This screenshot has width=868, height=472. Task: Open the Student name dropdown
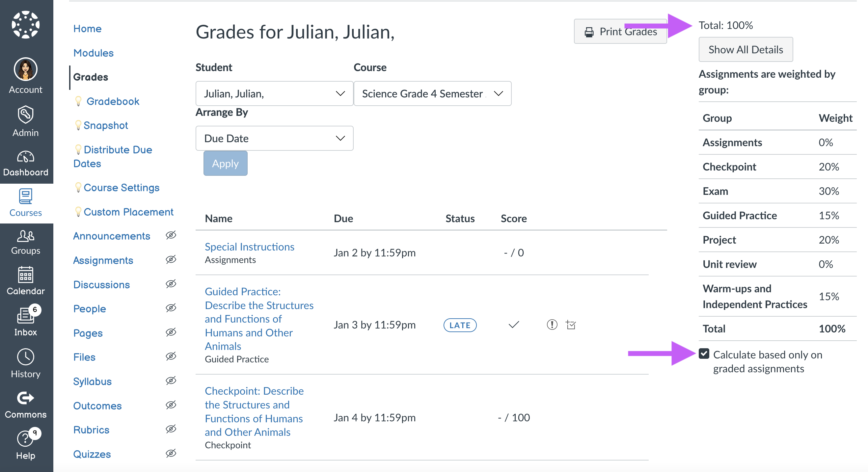pos(273,93)
